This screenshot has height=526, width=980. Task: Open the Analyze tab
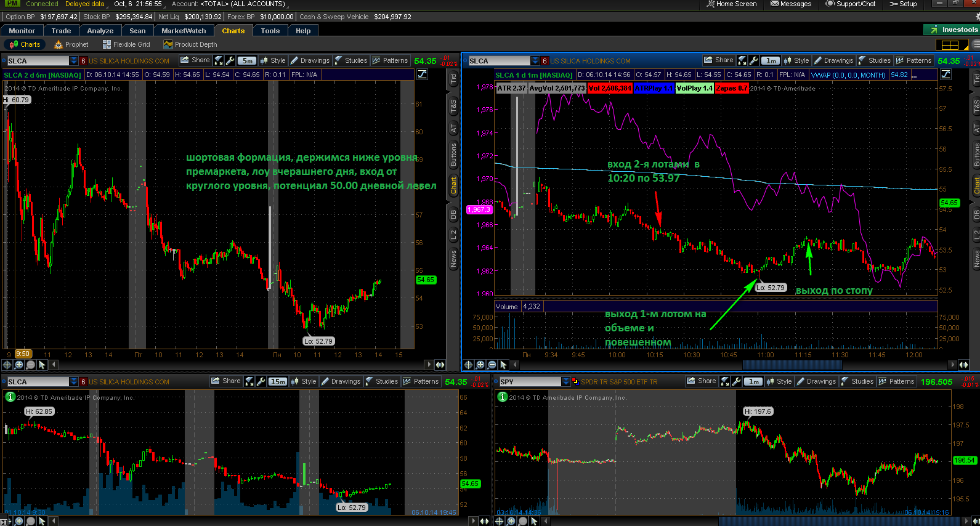(x=100, y=30)
